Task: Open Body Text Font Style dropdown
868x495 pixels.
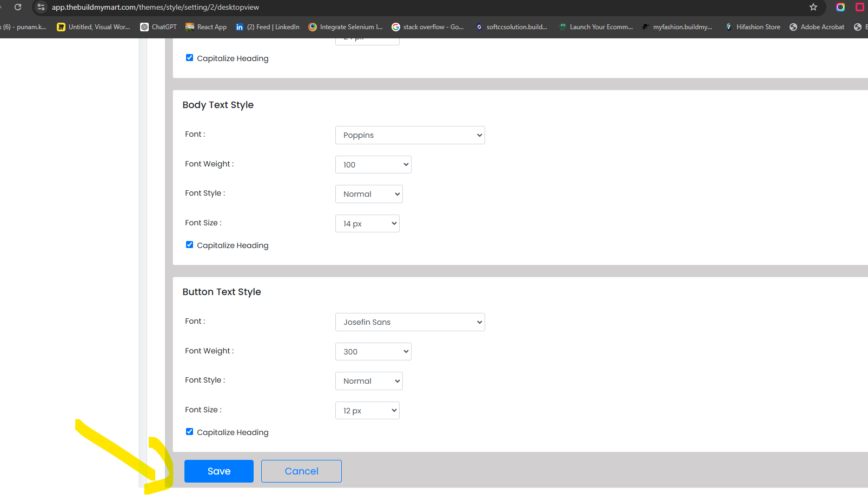Action: (369, 194)
